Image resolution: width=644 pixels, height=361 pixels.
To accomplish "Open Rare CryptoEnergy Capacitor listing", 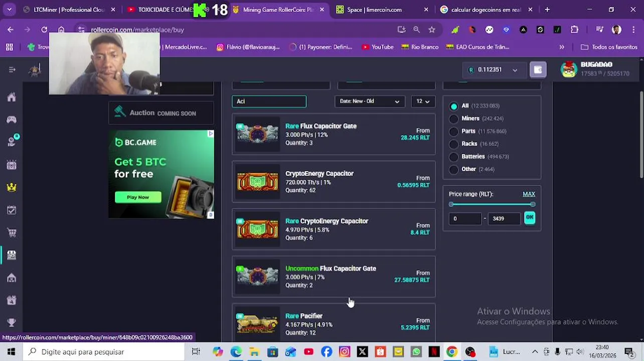I will (334, 229).
